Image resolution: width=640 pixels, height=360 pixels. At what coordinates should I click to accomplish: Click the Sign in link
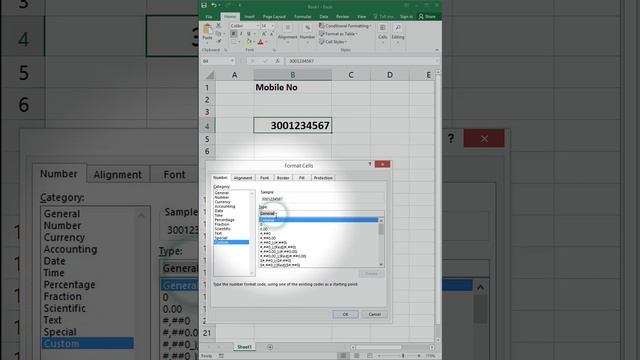tap(406, 17)
